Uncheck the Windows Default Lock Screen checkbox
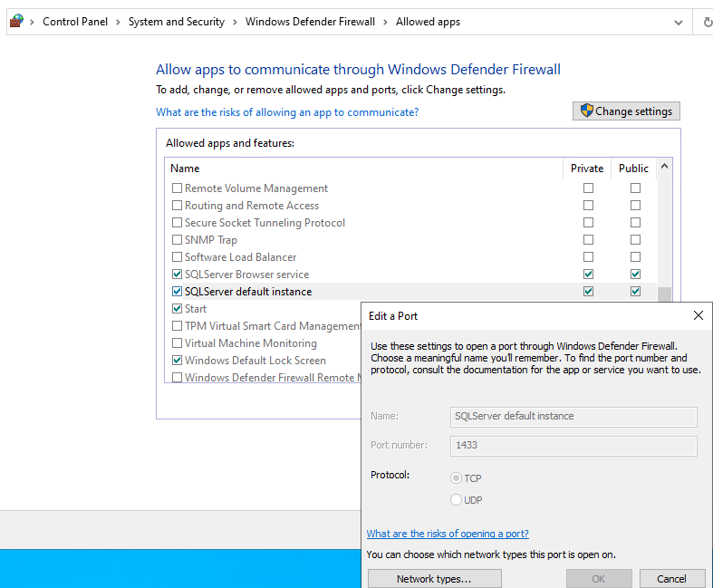Screen dimensions: 713x588 [x=177, y=360]
